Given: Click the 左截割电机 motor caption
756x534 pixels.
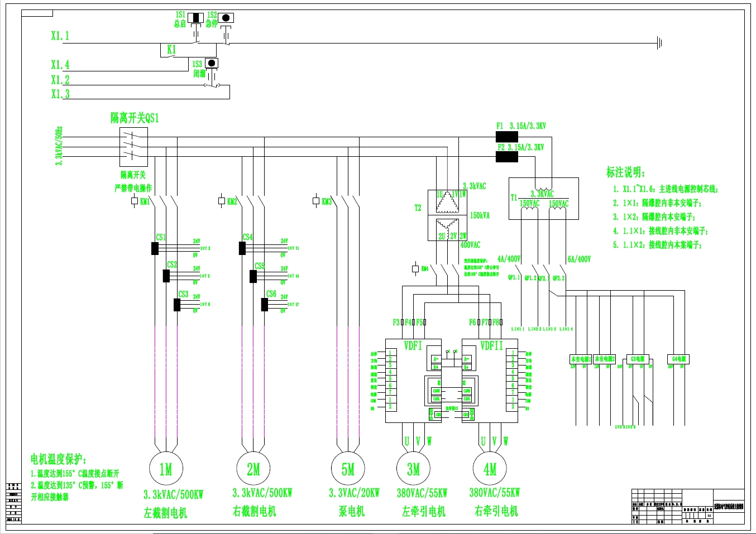Looking at the screenshot, I should coord(165,513).
